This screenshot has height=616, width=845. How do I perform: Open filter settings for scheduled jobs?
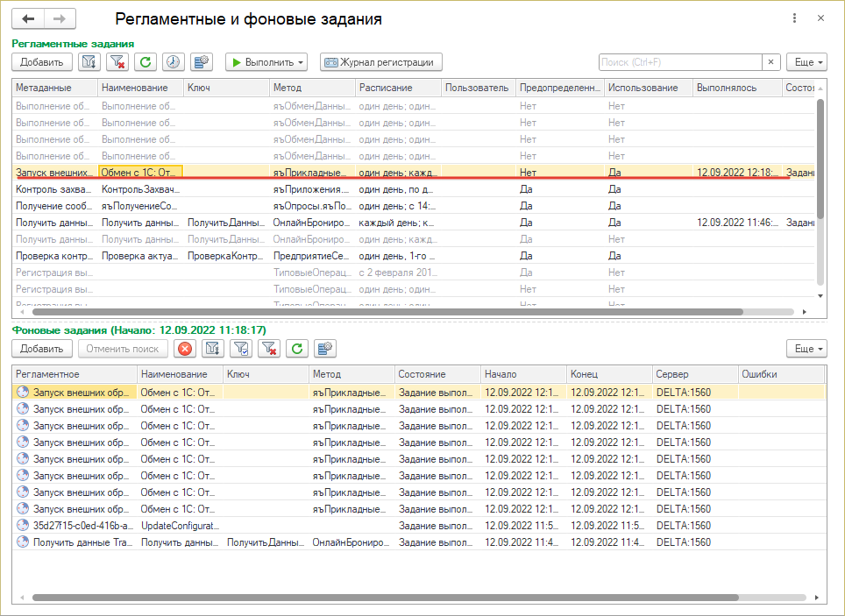click(89, 62)
